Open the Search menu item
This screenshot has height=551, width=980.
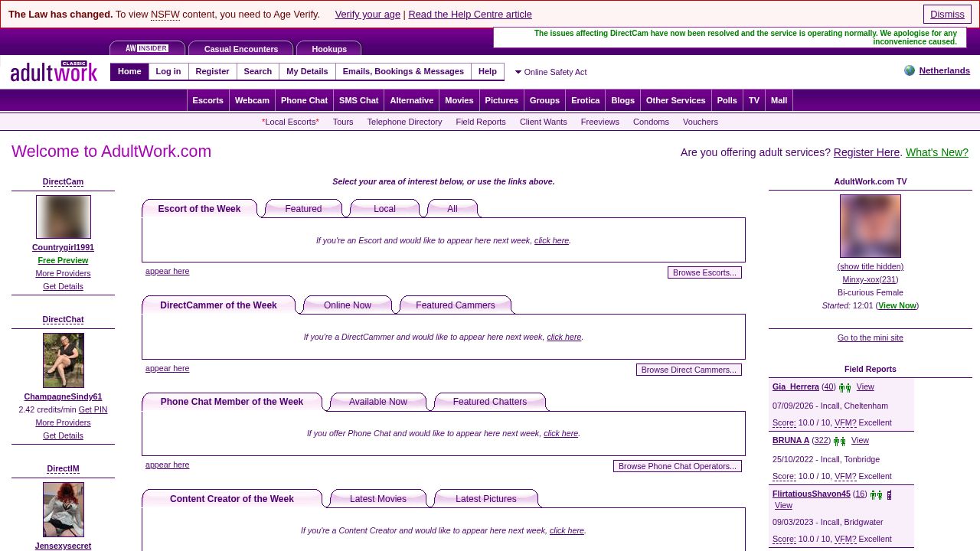coord(258,72)
